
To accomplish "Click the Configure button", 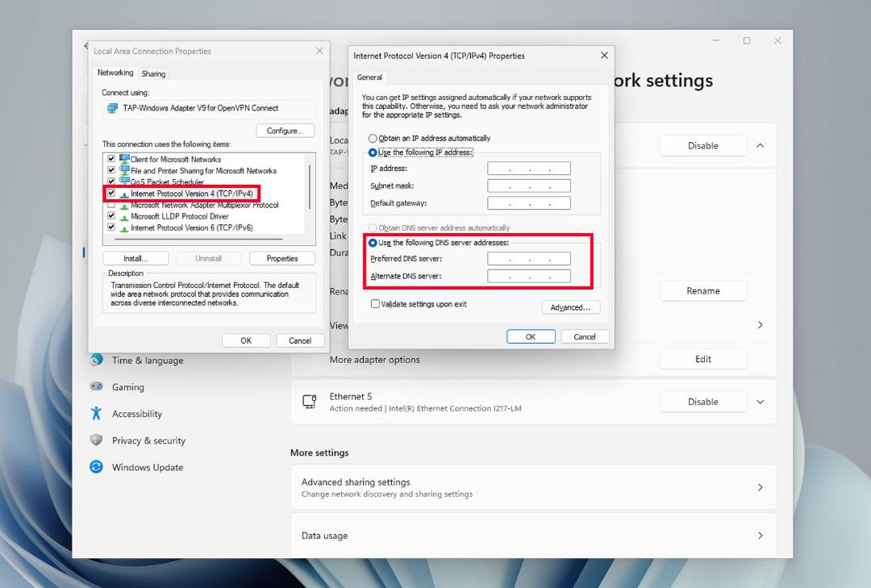I will pyautogui.click(x=285, y=131).
